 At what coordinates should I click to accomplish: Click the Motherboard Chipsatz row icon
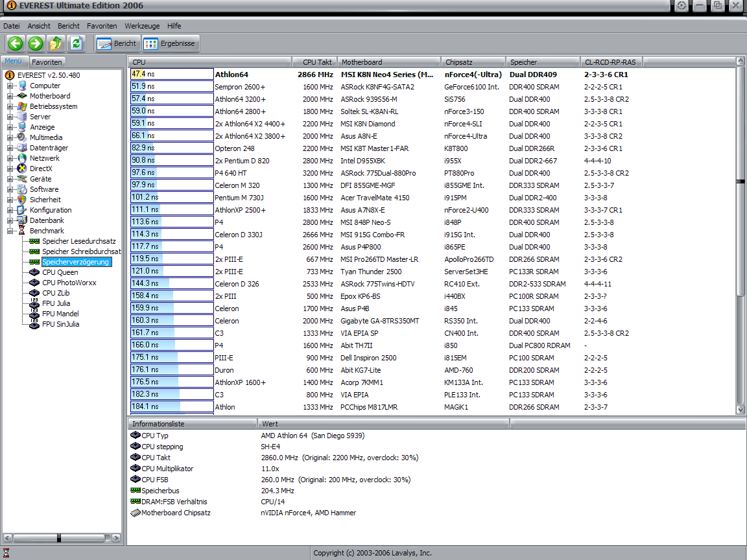click(x=136, y=513)
